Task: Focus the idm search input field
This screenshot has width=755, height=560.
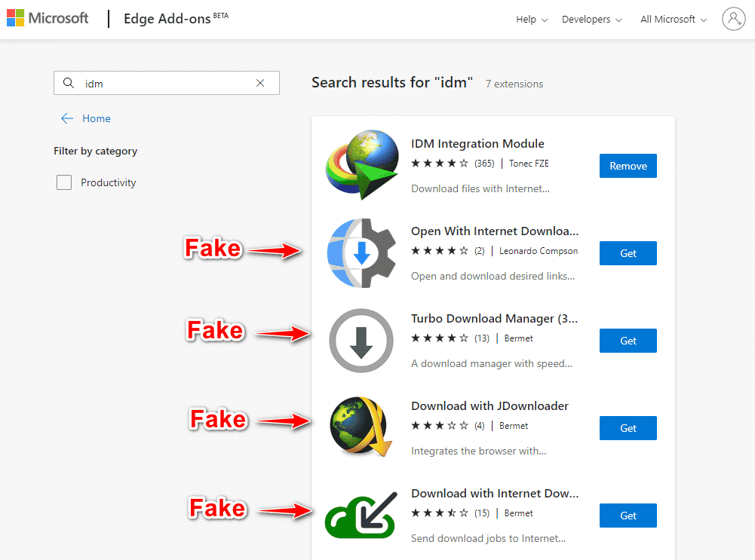Action: click(x=166, y=83)
